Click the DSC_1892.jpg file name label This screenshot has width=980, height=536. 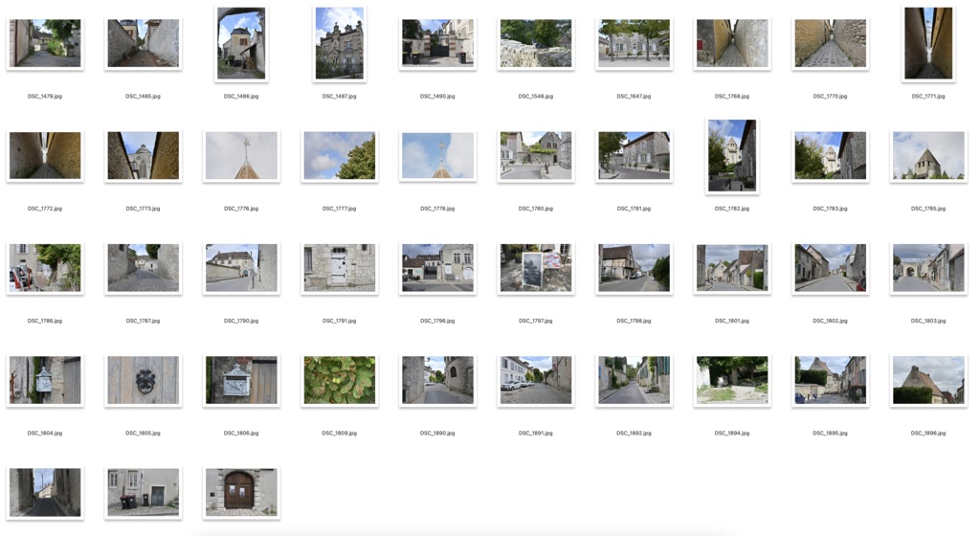634,433
